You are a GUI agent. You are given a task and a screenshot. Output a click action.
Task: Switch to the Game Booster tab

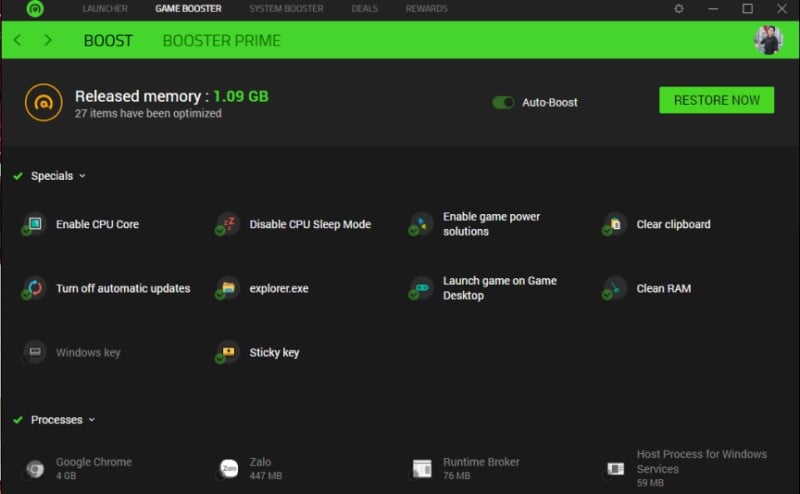188,9
